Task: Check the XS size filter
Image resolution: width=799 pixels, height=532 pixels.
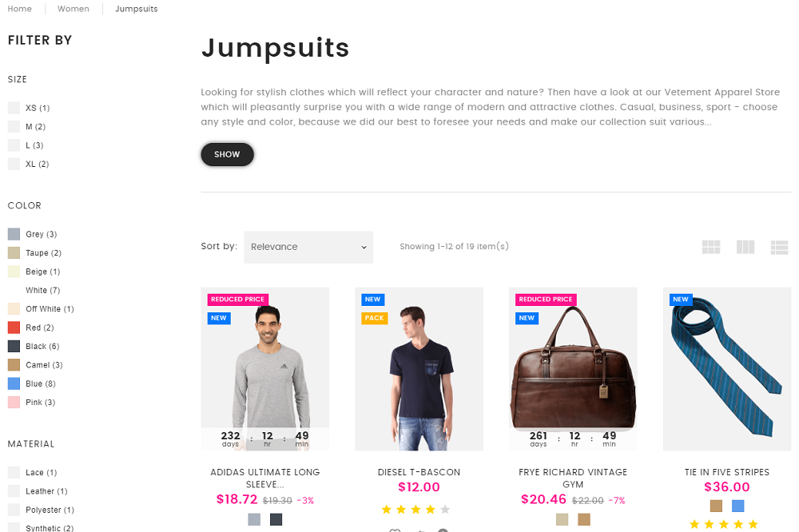Action: [14, 108]
